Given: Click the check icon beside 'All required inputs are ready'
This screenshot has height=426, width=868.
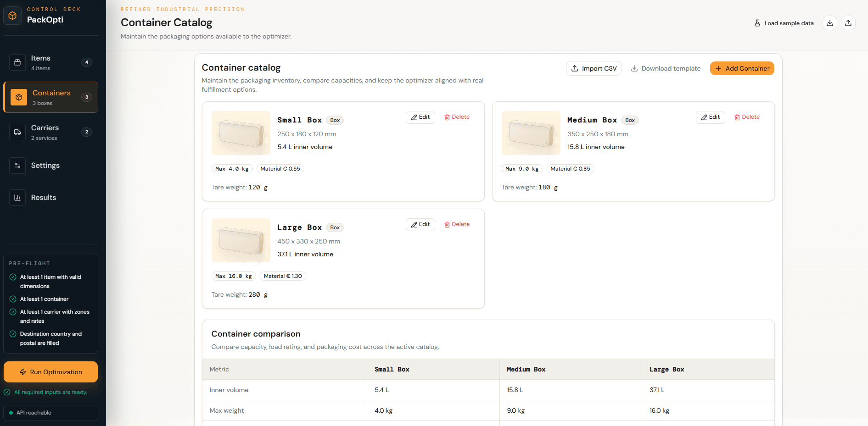Looking at the screenshot, I should (x=7, y=392).
